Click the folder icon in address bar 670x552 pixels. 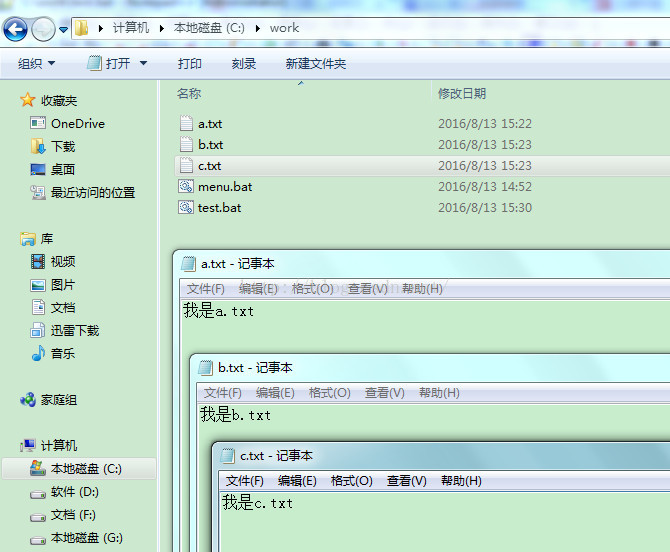coord(81,28)
